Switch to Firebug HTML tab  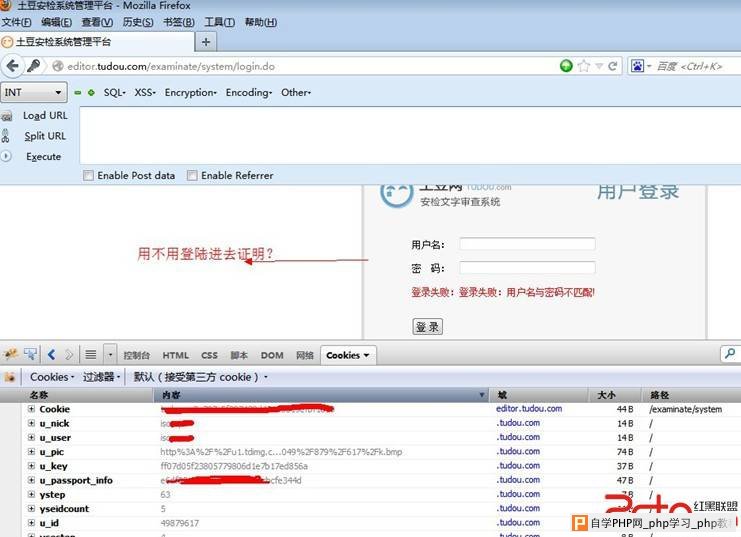click(175, 355)
